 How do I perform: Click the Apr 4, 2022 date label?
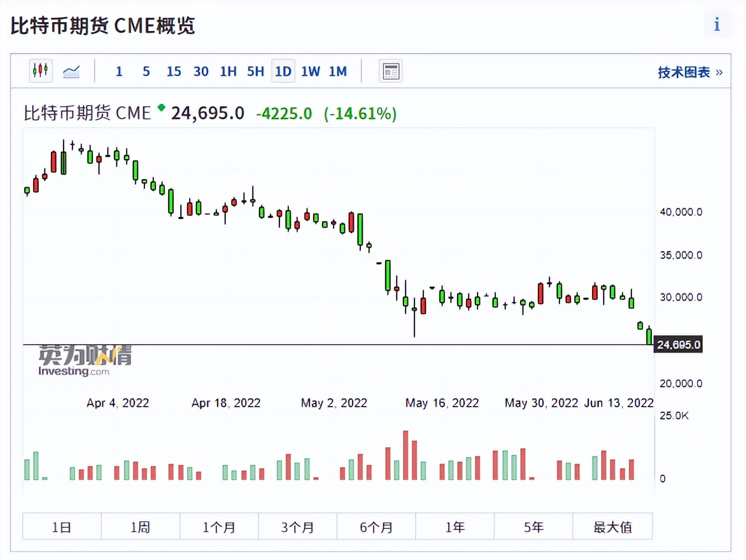[x=118, y=403]
